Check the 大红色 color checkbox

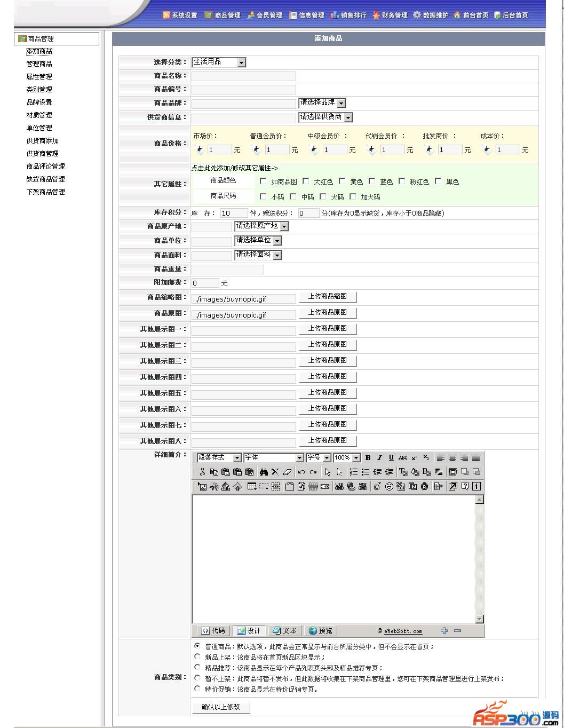306,181
